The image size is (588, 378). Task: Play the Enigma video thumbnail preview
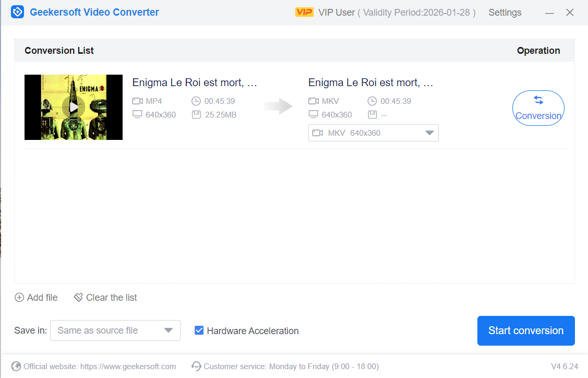[74, 108]
